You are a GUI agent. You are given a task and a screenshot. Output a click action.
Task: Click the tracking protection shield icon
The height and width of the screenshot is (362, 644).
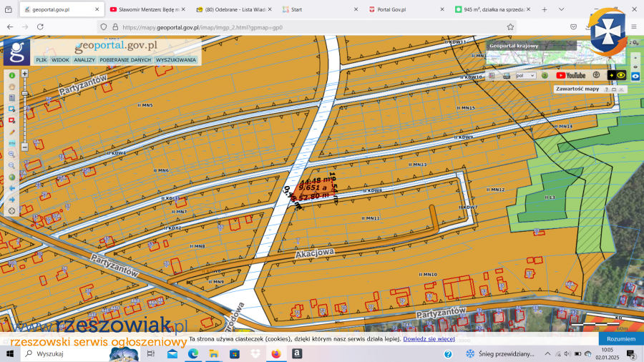[104, 27]
